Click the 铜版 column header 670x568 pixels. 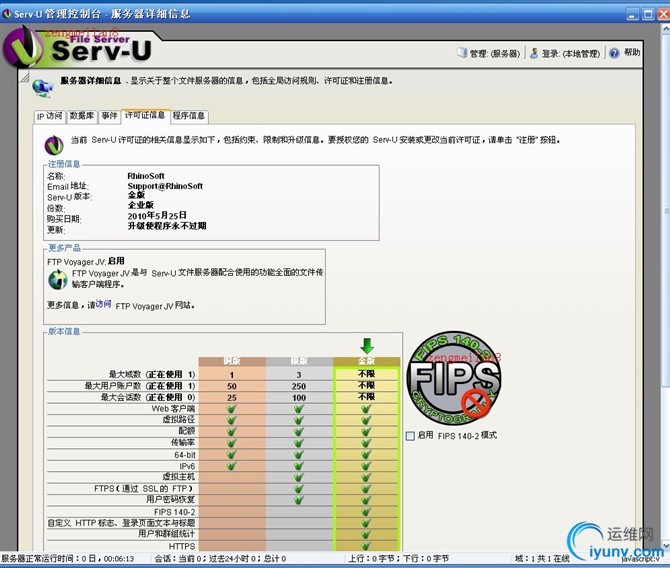(x=232, y=361)
